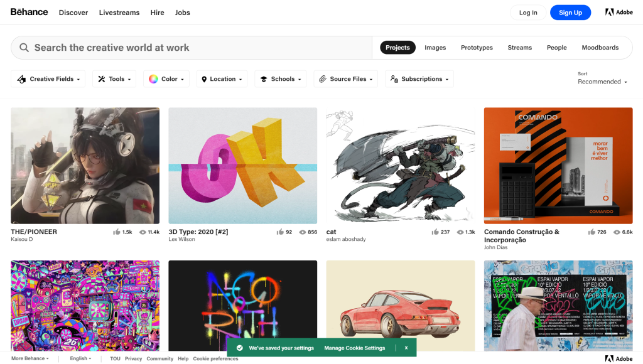The width and height of the screenshot is (643, 364).
Task: Click the search magnifier icon
Action: click(24, 47)
